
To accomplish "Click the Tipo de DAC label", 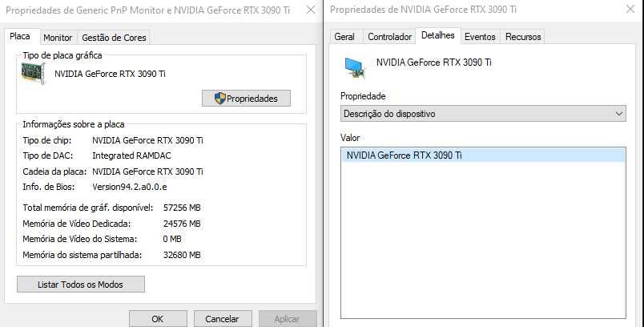I will point(47,155).
